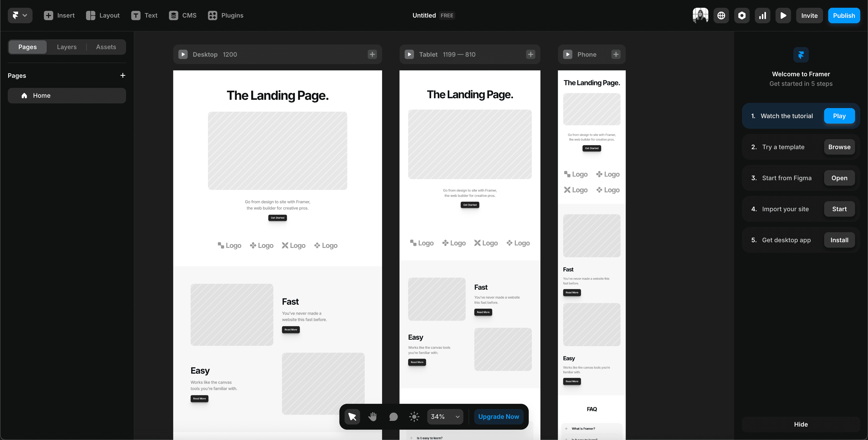Switch to the Layers tab

pos(66,47)
